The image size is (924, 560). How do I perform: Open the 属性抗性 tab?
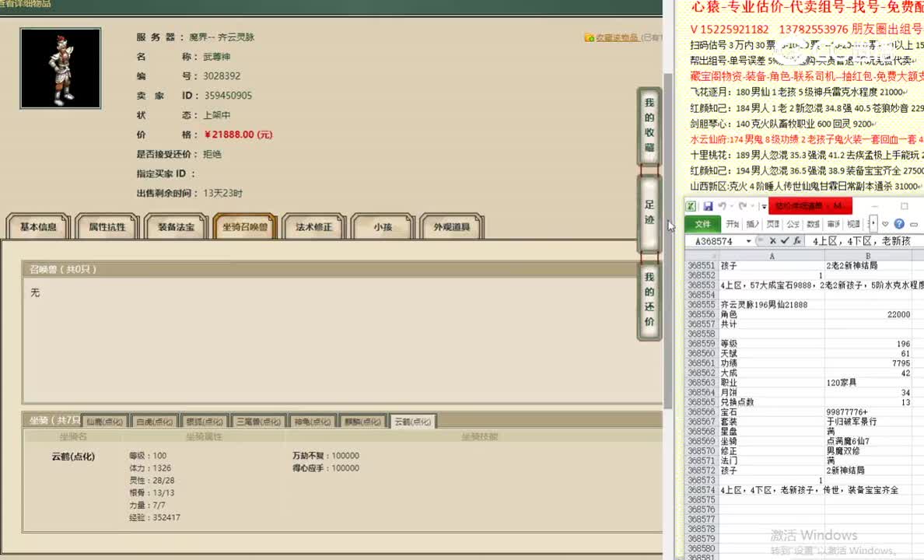[107, 227]
